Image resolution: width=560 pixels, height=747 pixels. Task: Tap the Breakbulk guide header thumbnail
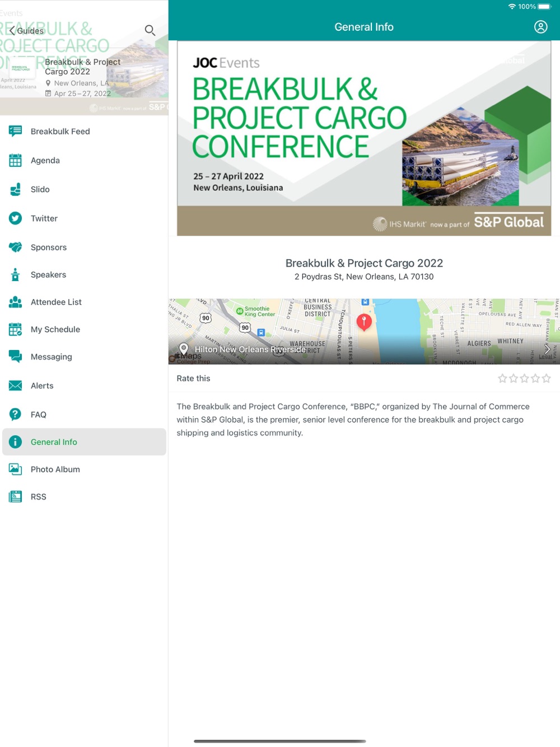[x=21, y=68]
